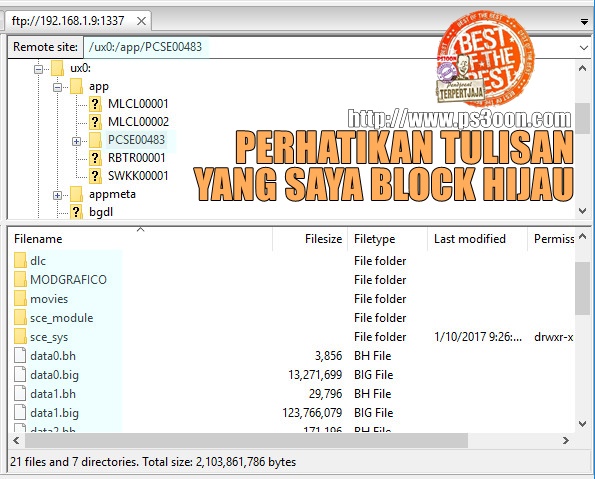The image size is (595, 479).
Task: Click the RBTR00001 unknown folder icon
Action: point(95,158)
